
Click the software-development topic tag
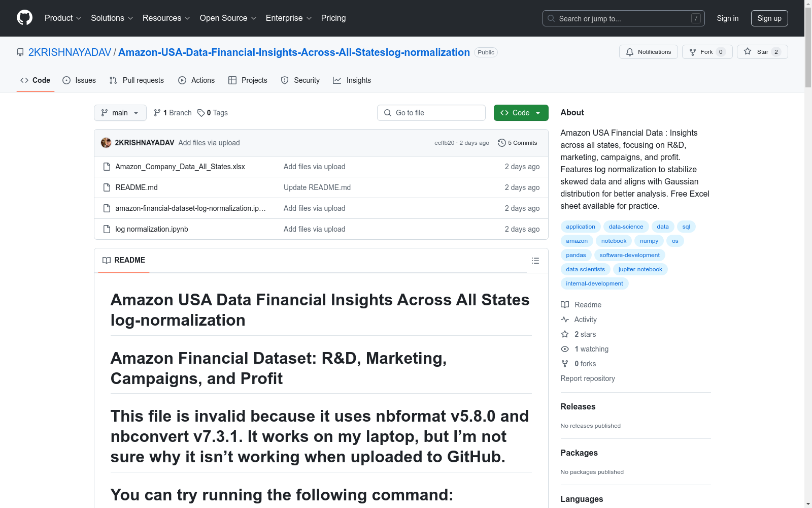coord(629,255)
